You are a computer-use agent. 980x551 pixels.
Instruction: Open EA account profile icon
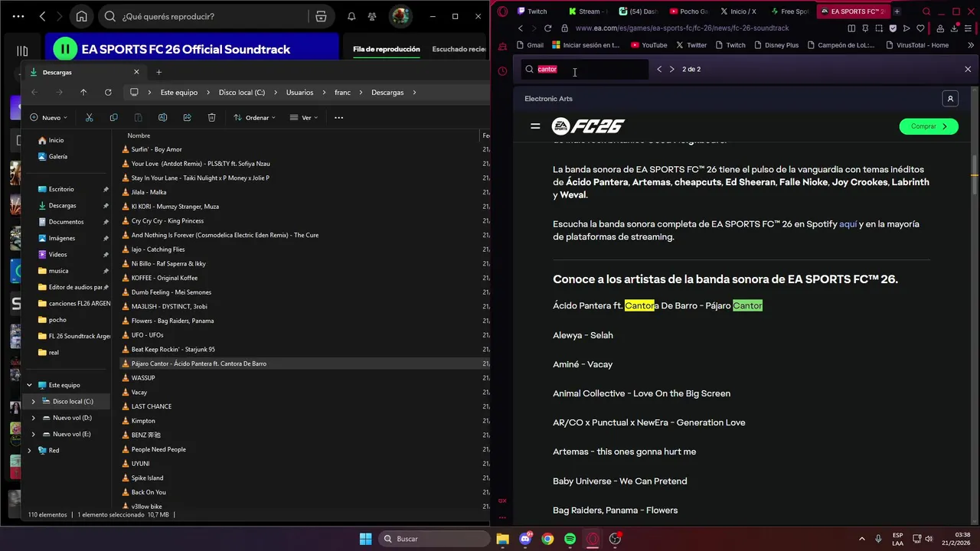(x=950, y=99)
